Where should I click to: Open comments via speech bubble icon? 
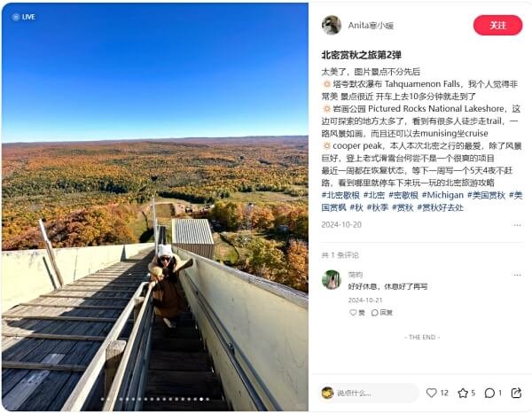[489, 393]
